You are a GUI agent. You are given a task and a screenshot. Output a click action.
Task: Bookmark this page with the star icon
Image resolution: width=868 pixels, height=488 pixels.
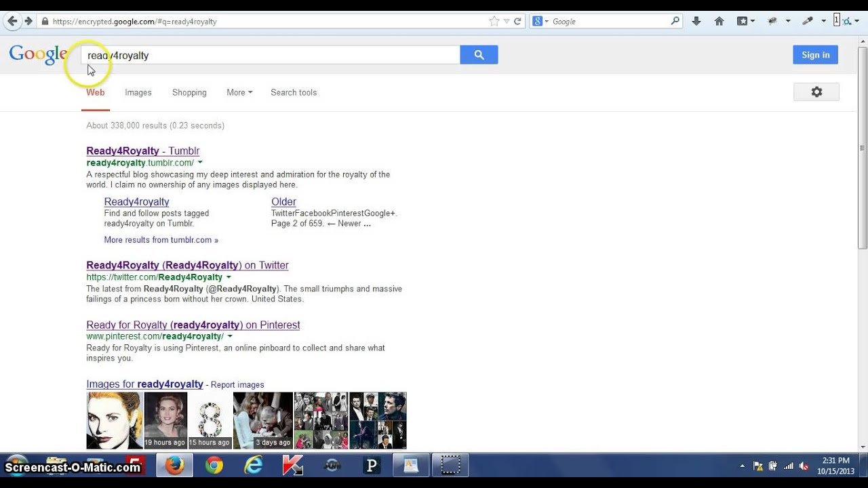point(494,21)
